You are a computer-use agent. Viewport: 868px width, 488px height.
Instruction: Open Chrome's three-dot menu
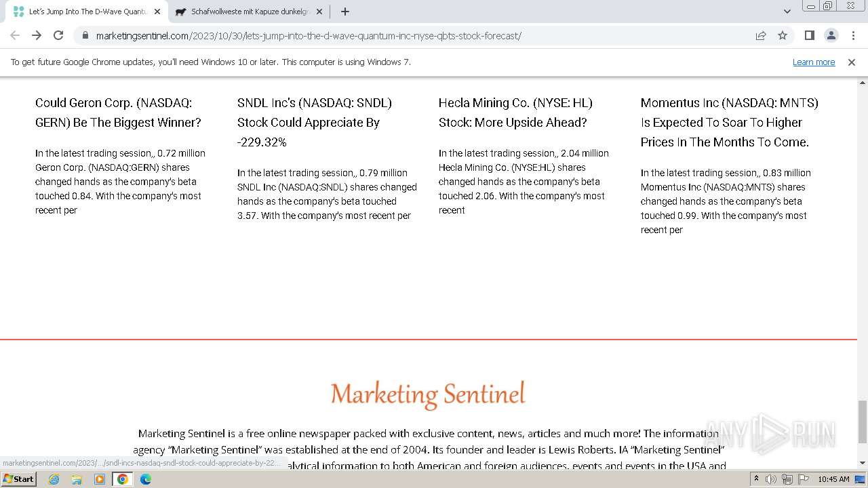point(852,35)
